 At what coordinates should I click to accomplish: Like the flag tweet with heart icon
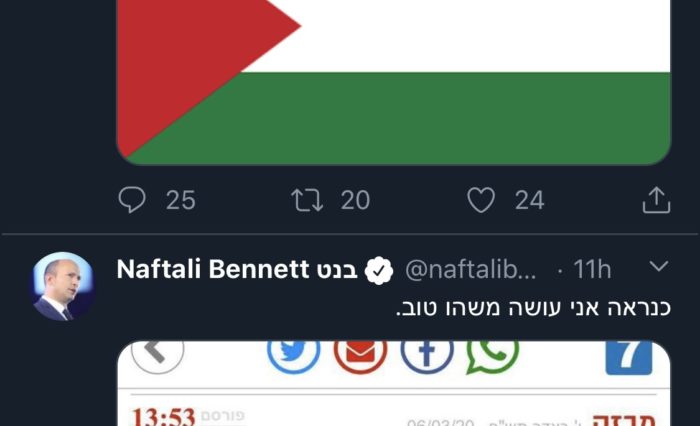pyautogui.click(x=481, y=200)
